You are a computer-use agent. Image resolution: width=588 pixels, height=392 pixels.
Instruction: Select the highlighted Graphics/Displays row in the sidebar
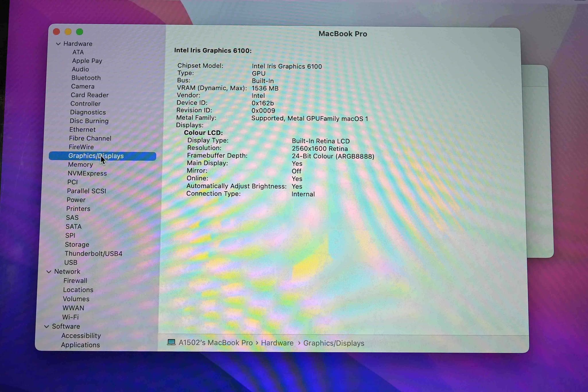(102, 156)
